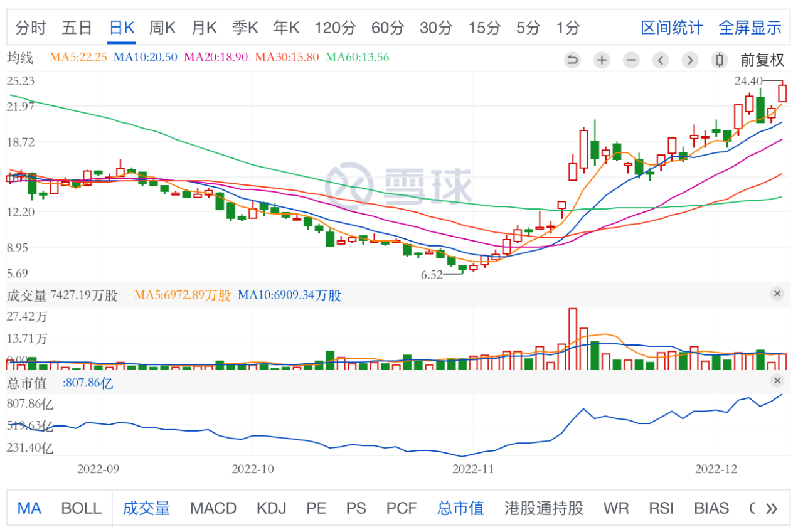Click the undo/reset chart arrow icon
803x532 pixels.
coord(572,60)
